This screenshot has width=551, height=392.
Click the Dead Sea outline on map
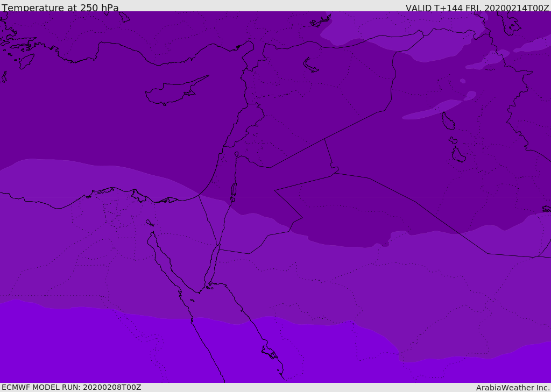[x=234, y=190]
